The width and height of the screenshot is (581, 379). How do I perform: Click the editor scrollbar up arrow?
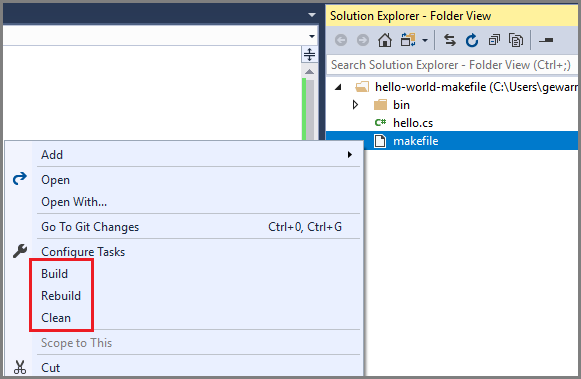[x=309, y=72]
